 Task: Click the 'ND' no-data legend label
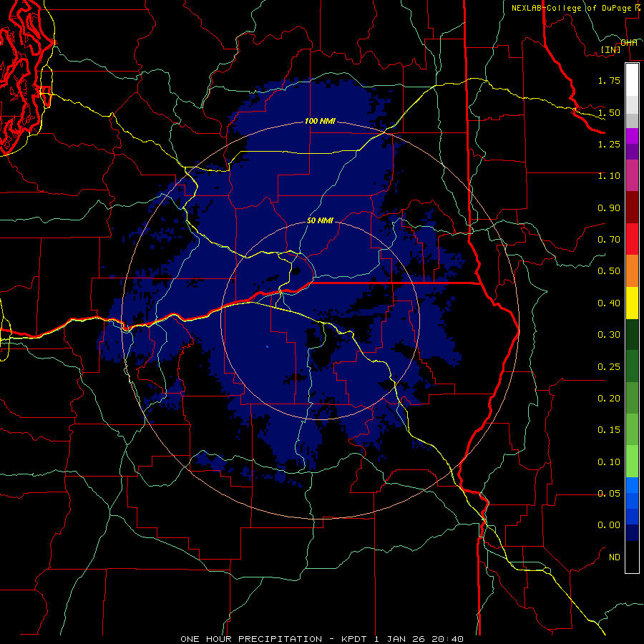click(x=615, y=557)
